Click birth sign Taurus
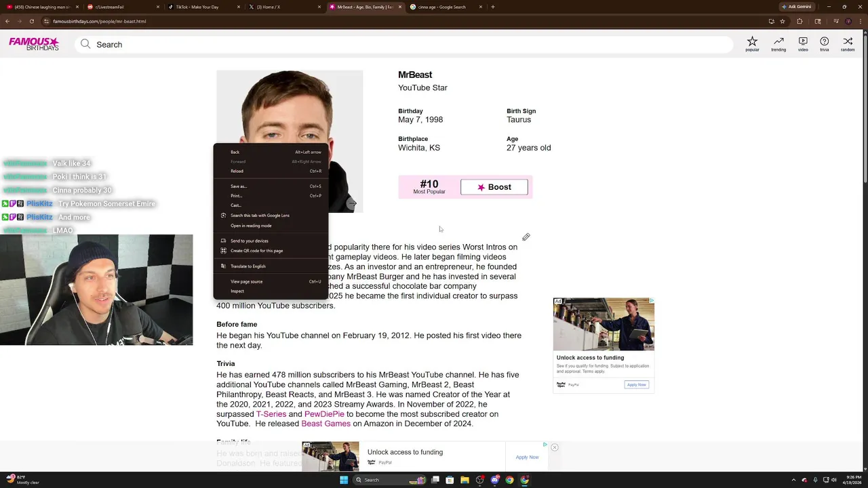This screenshot has width=868, height=488. coord(519,119)
